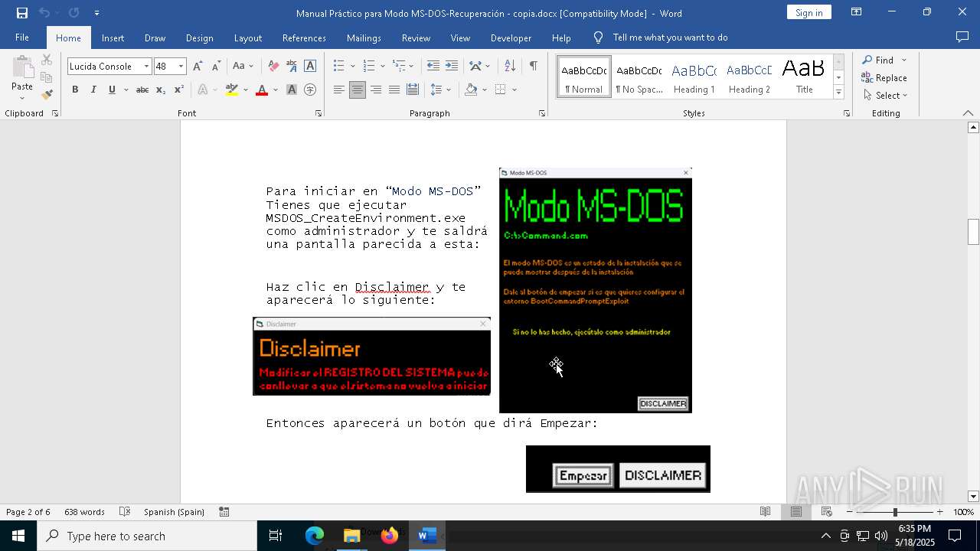This screenshot has height=551, width=980.
Task: Click Spanish (Spain) language indicator
Action: click(174, 512)
